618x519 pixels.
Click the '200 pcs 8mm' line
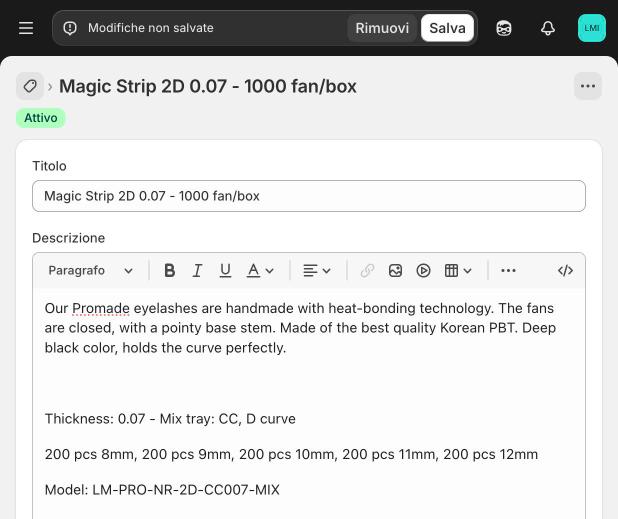point(291,454)
